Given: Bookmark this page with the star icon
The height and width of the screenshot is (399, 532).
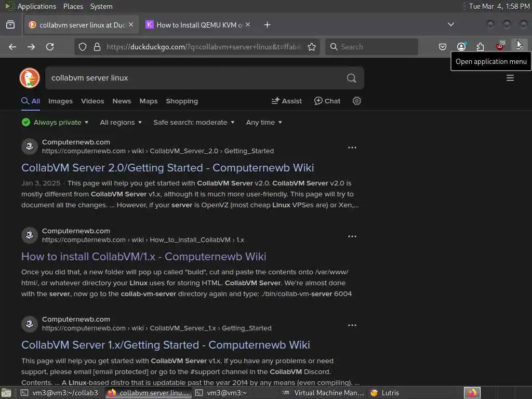Looking at the screenshot, I should [x=312, y=47].
